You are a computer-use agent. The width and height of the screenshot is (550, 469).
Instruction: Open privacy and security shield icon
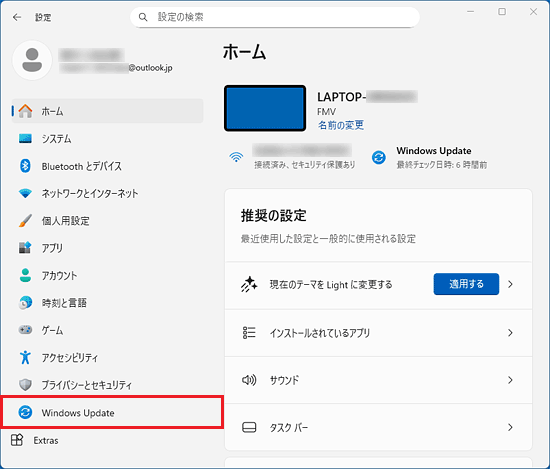(25, 384)
